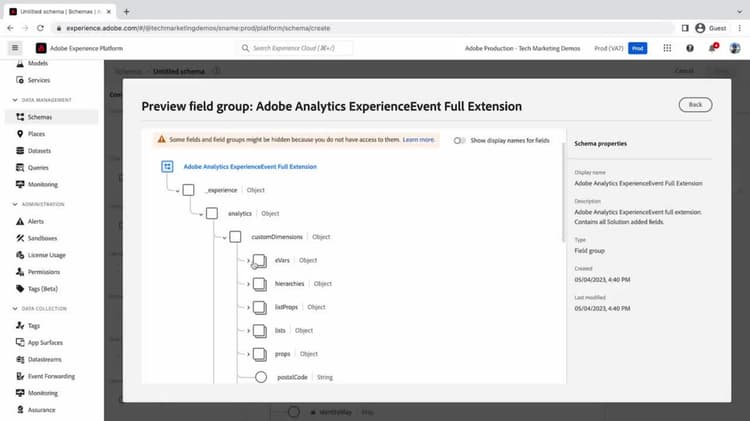The image size is (750, 421).
Task: Open the app switcher grid icon
Action: (x=667, y=48)
